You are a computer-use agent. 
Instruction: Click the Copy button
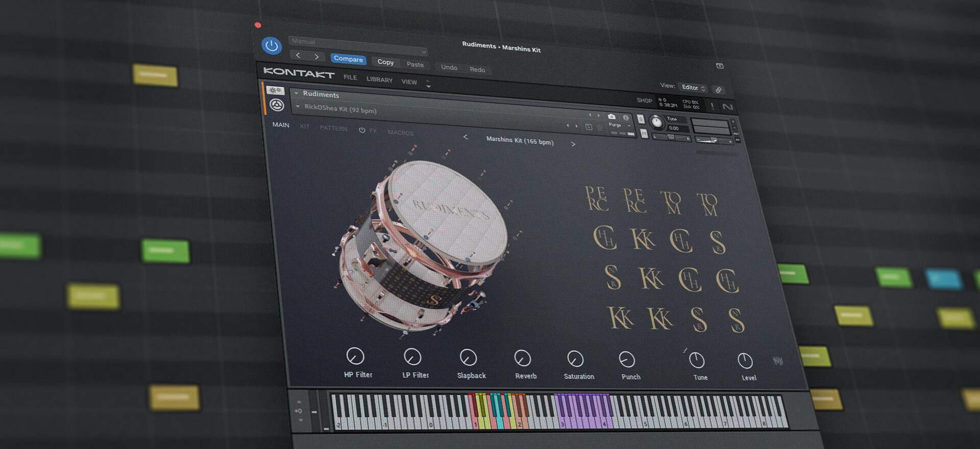coord(385,62)
